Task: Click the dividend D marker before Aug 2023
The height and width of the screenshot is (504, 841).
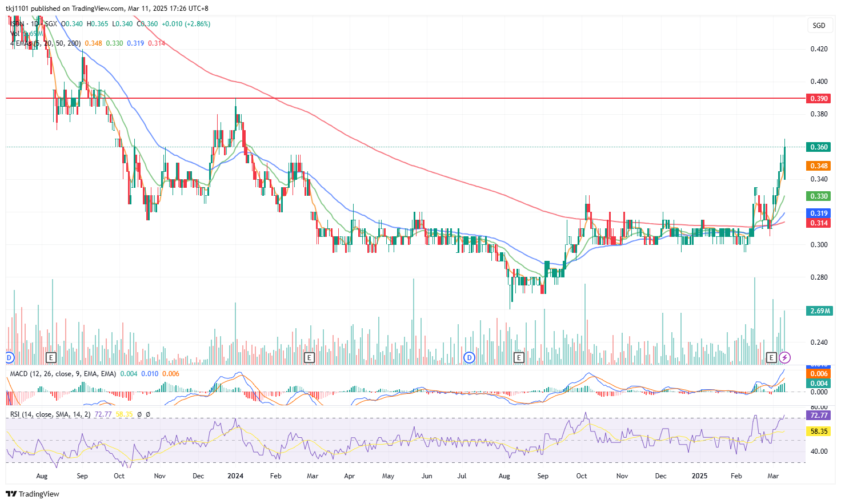Action: point(9,358)
